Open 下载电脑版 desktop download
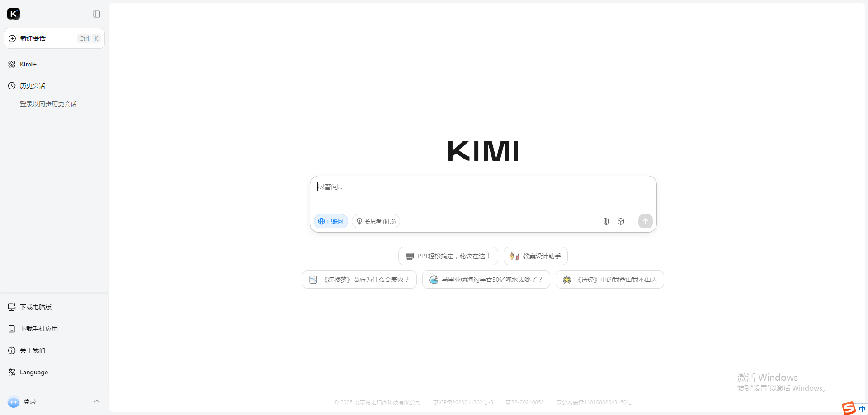This screenshot has width=868, height=415. pos(54,307)
